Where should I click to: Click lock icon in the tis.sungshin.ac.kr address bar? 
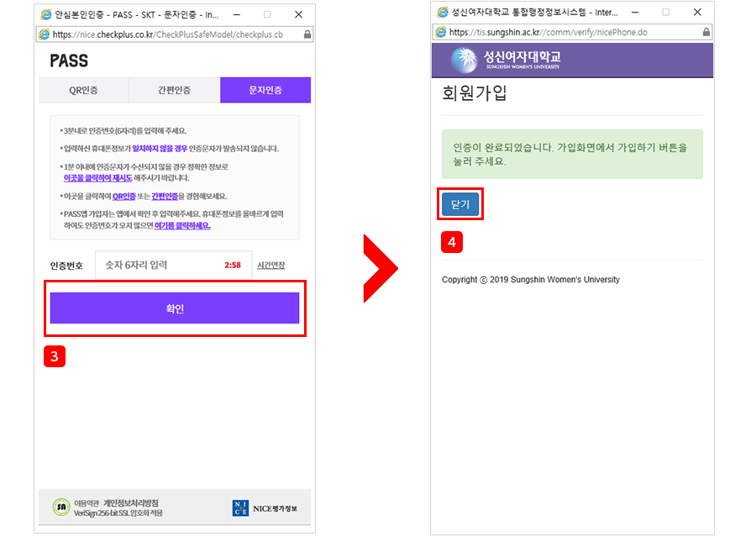click(706, 32)
